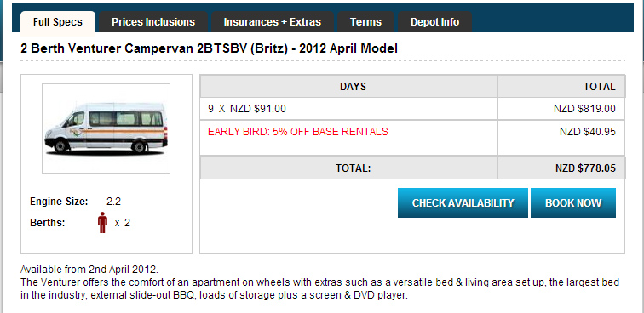The height and width of the screenshot is (313, 644).
Task: Select the Insurances + Extras tab
Action: pyautogui.click(x=273, y=22)
